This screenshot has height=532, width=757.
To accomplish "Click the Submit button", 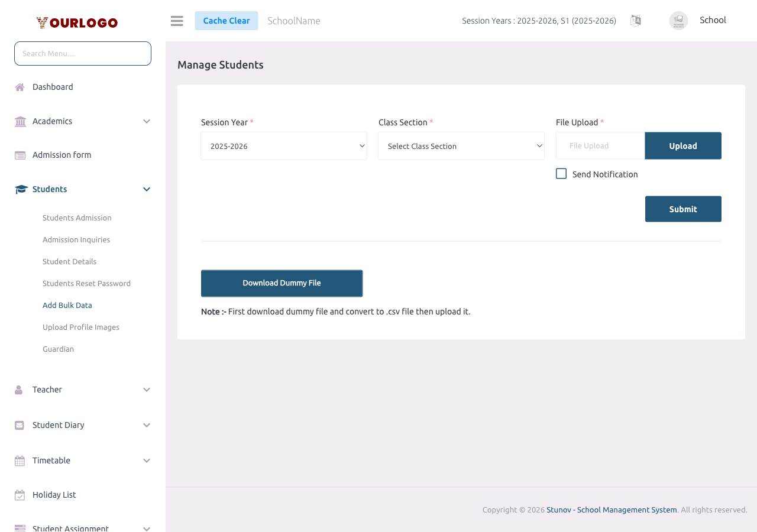I will (x=683, y=209).
